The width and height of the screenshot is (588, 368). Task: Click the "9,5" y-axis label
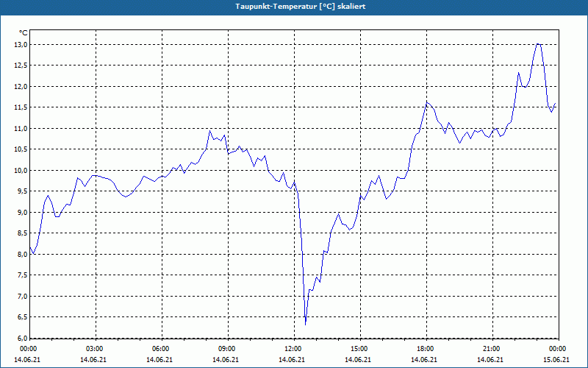(x=23, y=191)
